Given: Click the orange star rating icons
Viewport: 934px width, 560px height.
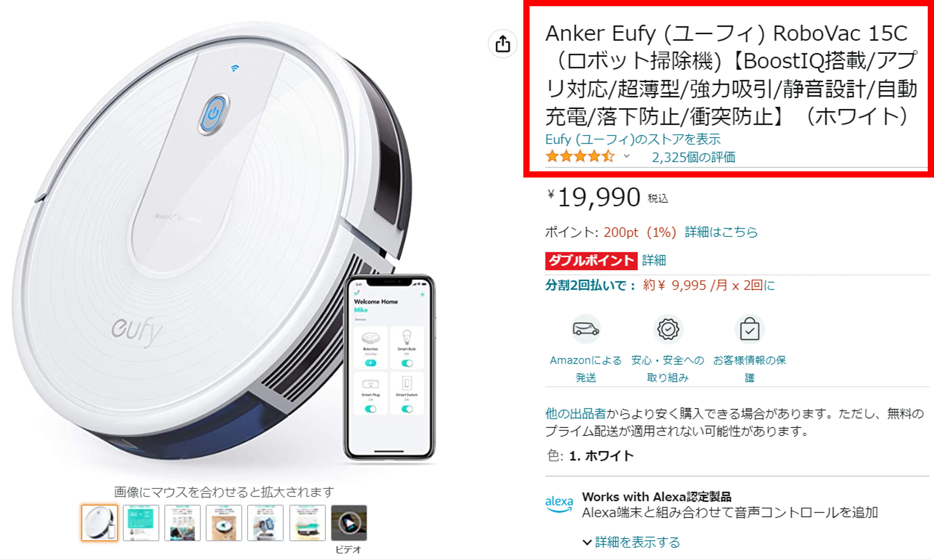Looking at the screenshot, I should click(x=580, y=156).
